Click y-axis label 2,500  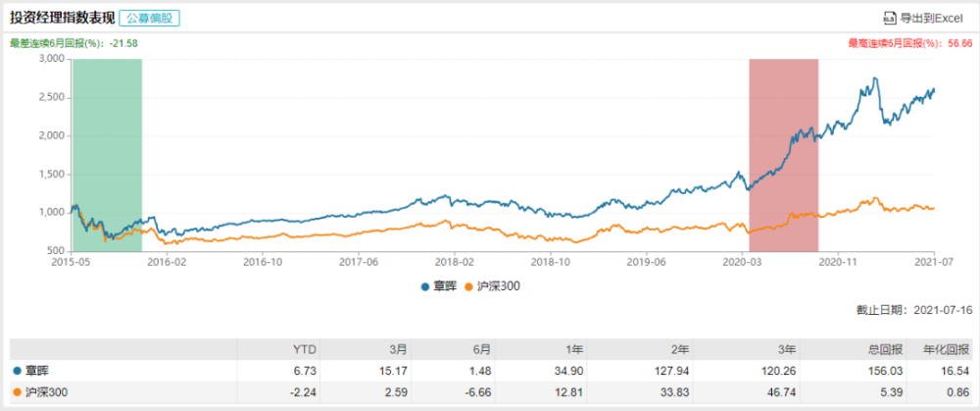coord(53,97)
